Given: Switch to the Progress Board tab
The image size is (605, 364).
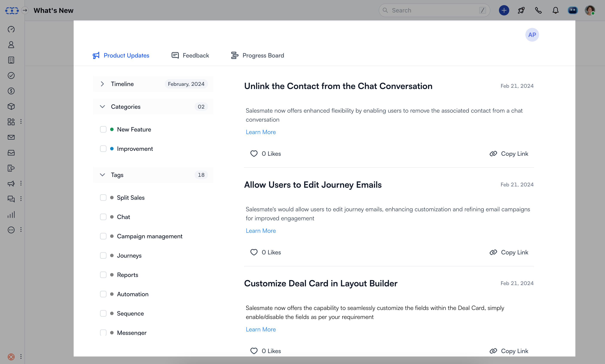Looking at the screenshot, I should pos(257,55).
